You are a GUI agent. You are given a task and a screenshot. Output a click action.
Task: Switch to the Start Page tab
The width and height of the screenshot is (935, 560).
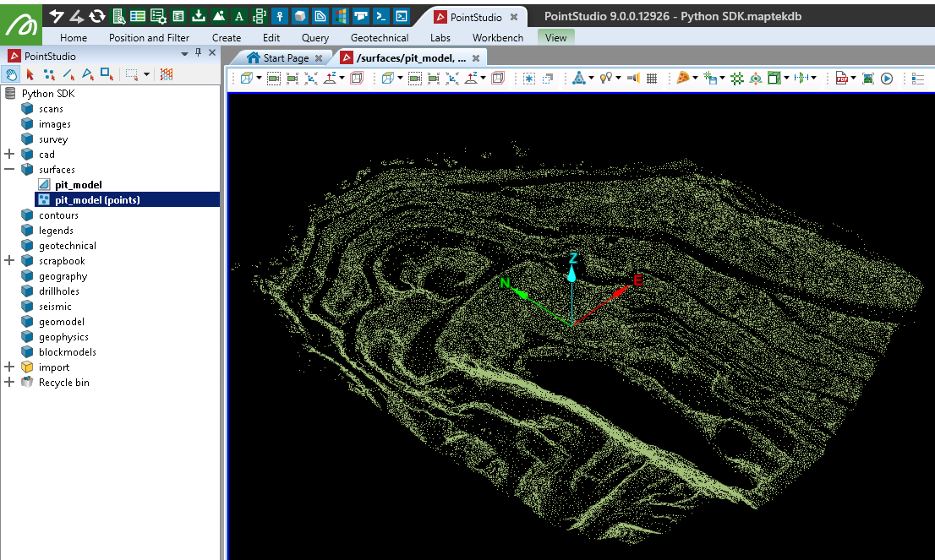pos(285,58)
